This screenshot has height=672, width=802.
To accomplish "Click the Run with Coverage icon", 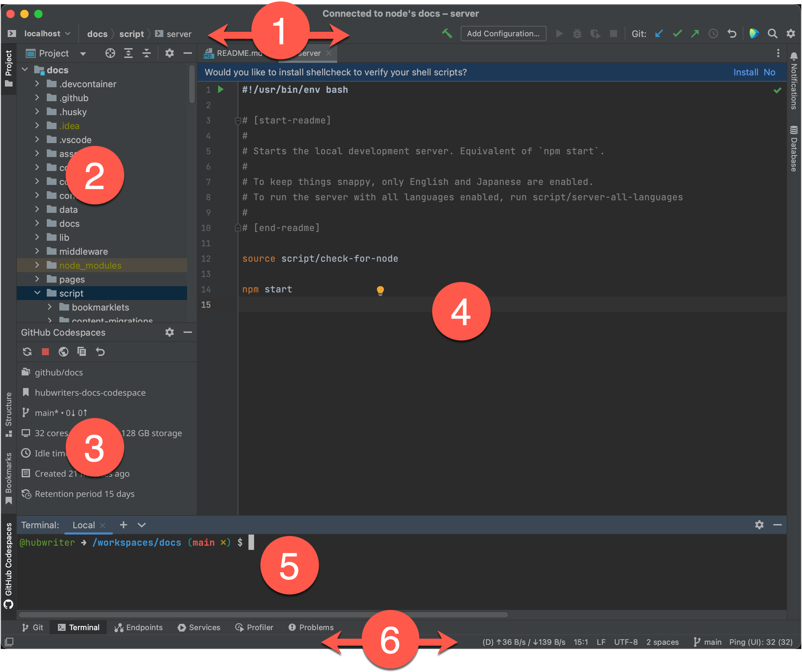I will 595,33.
